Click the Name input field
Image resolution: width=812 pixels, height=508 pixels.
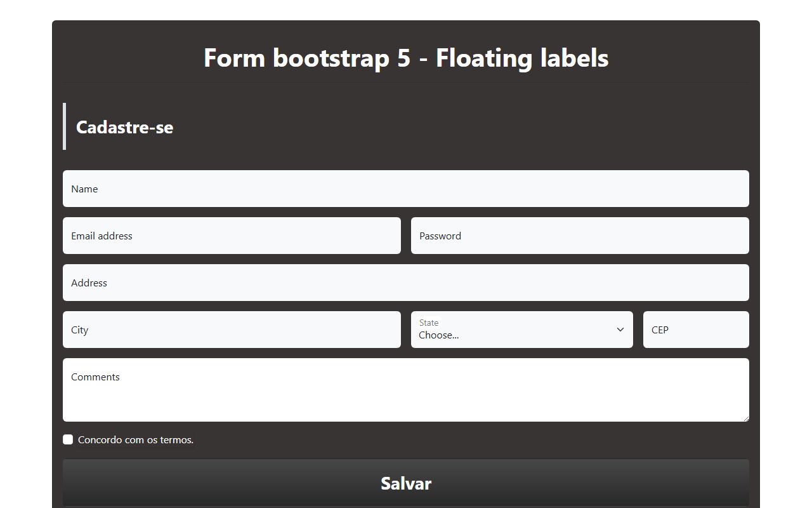pos(406,189)
